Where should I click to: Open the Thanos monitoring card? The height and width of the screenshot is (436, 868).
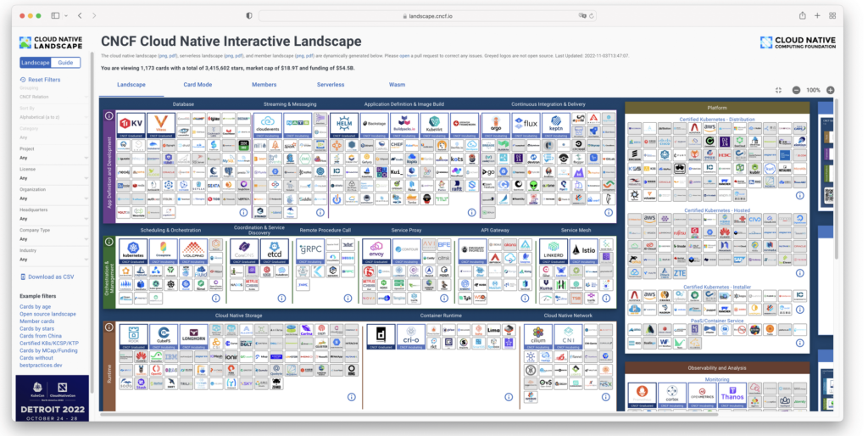[732, 395]
